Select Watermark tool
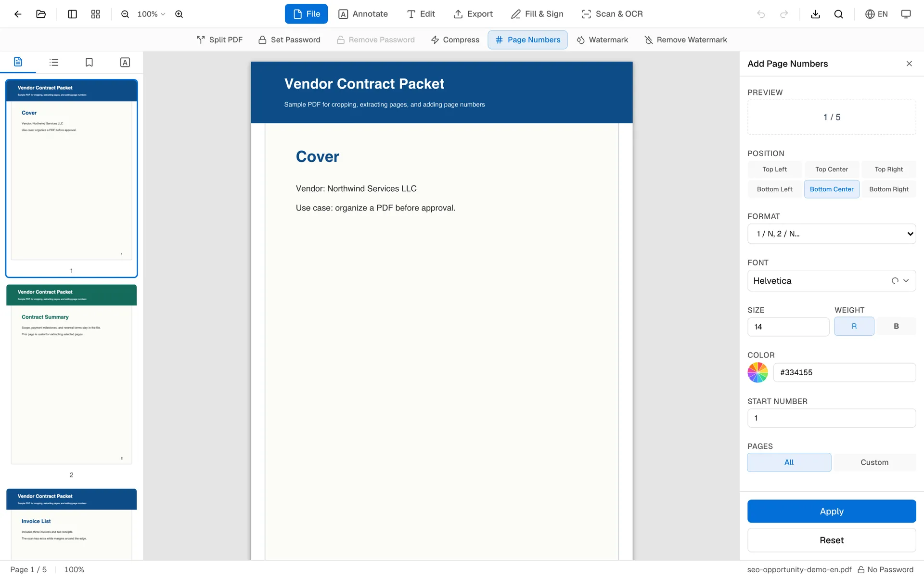Viewport: 924px width, 578px height. pyautogui.click(x=603, y=40)
